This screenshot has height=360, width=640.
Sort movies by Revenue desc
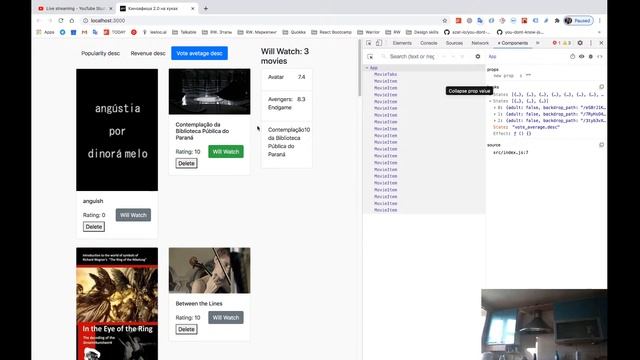tap(148, 53)
